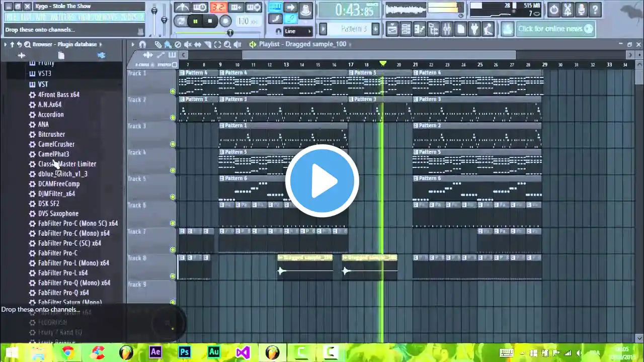Toggle overdub blend recording button
644x362 pixels.
click(x=236, y=8)
